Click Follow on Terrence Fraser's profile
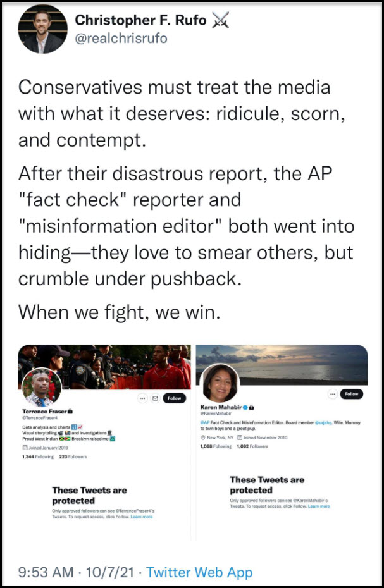384x588 pixels. 174,398
